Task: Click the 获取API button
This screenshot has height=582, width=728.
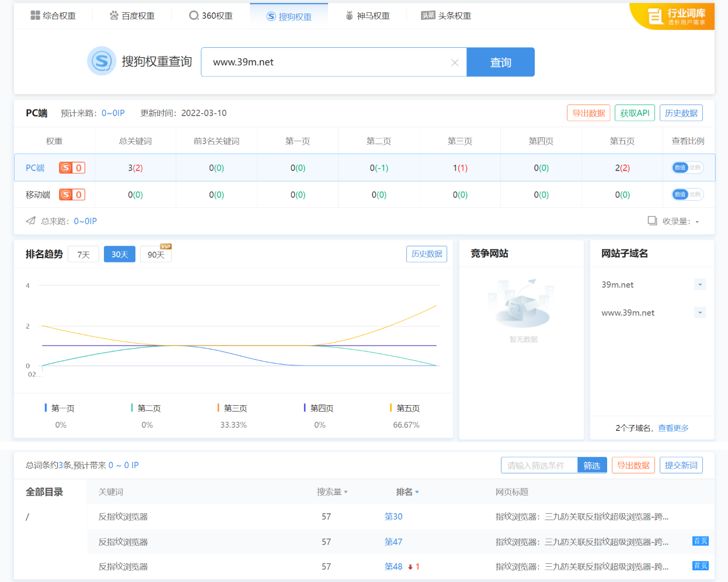Action: 635,113
